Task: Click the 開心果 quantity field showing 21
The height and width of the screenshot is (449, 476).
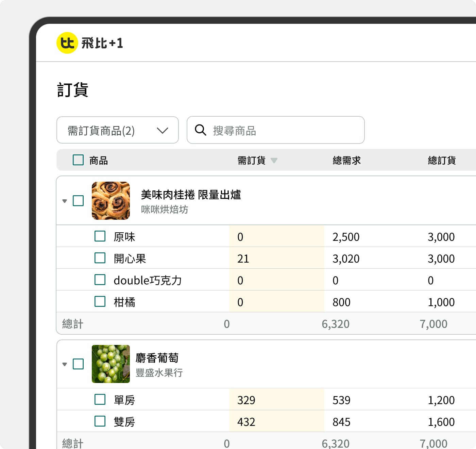Action: click(276, 258)
